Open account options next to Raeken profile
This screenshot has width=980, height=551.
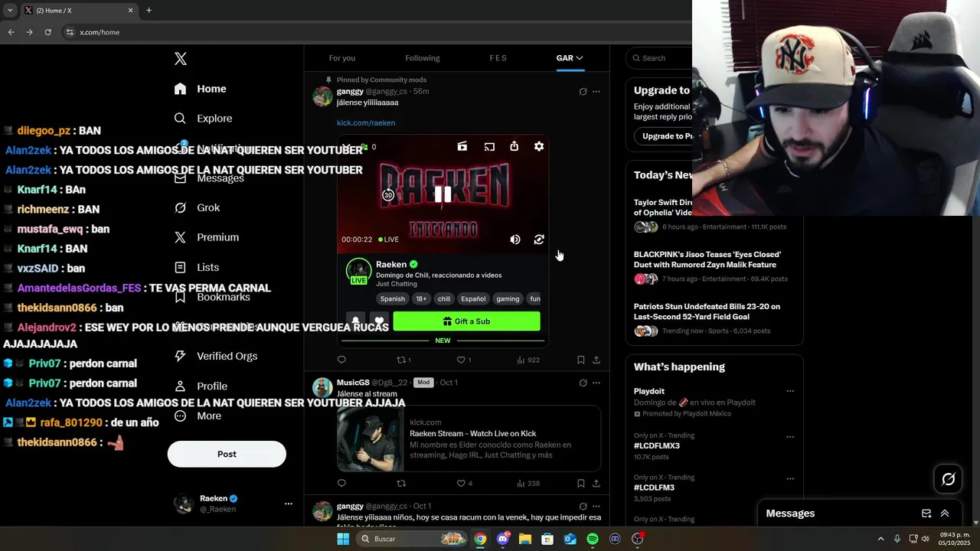[x=289, y=504]
